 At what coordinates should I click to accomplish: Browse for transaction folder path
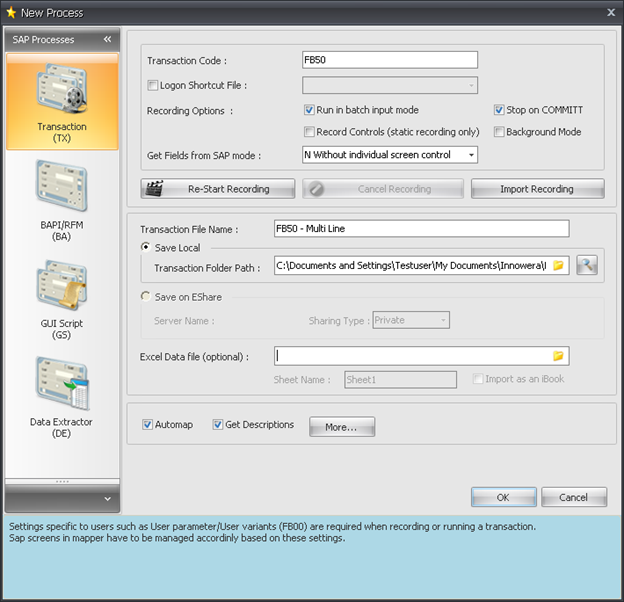pyautogui.click(x=559, y=266)
